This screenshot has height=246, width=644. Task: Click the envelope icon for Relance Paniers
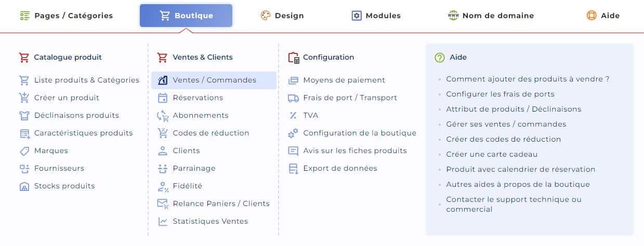[163, 203]
